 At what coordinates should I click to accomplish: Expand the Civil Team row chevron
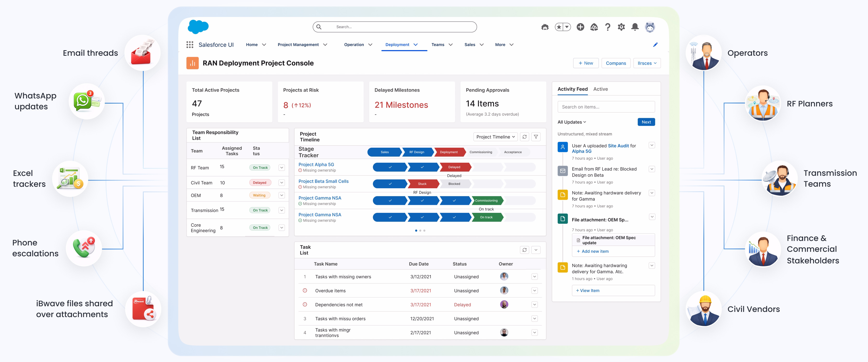(x=282, y=182)
